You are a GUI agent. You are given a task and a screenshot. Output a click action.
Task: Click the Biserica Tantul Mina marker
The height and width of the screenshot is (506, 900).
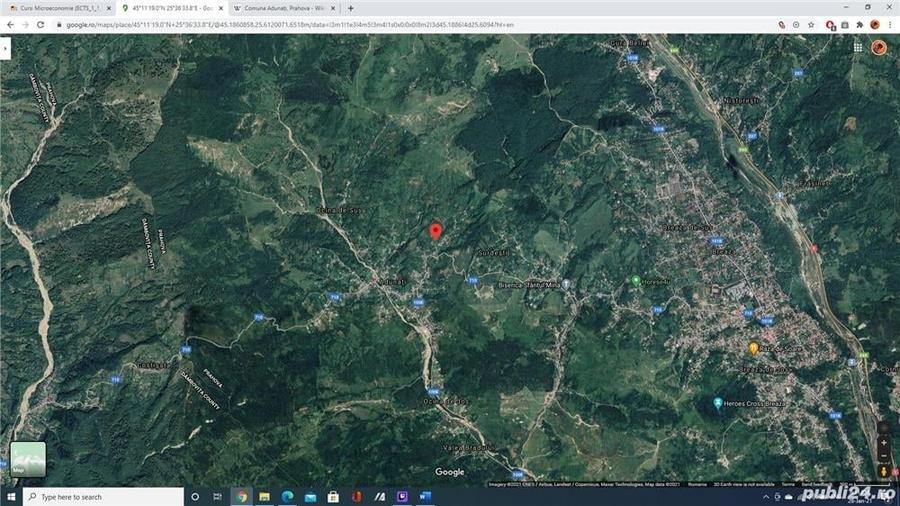pyautogui.click(x=567, y=284)
